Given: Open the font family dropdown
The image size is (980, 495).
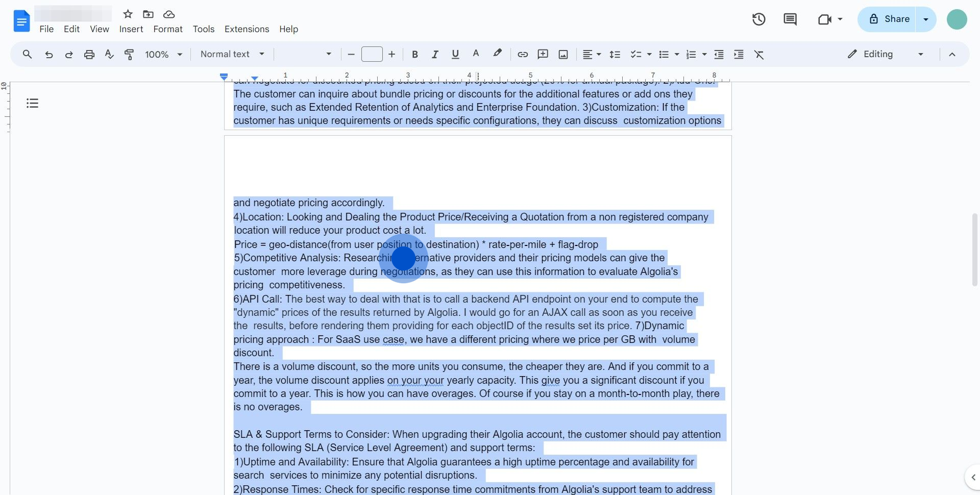Looking at the screenshot, I should point(305,54).
